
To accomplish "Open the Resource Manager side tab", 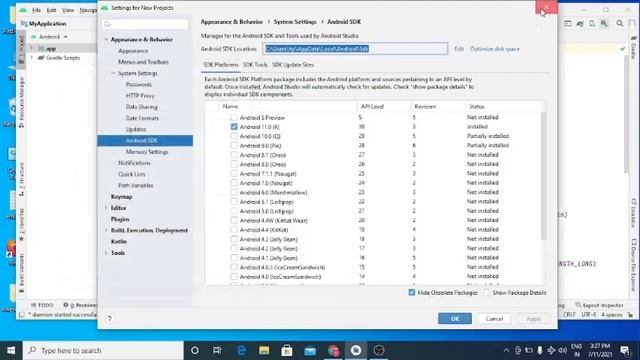I will (x=22, y=102).
